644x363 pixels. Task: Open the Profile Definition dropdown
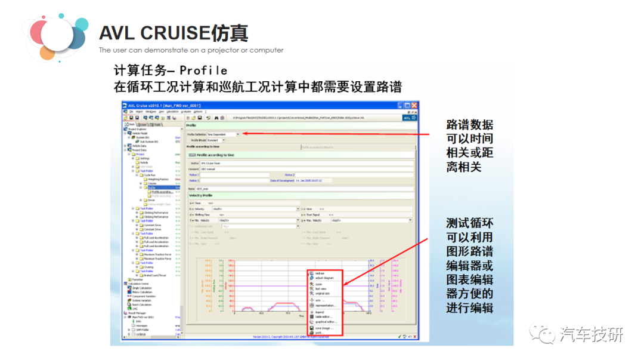pyautogui.click(x=237, y=134)
